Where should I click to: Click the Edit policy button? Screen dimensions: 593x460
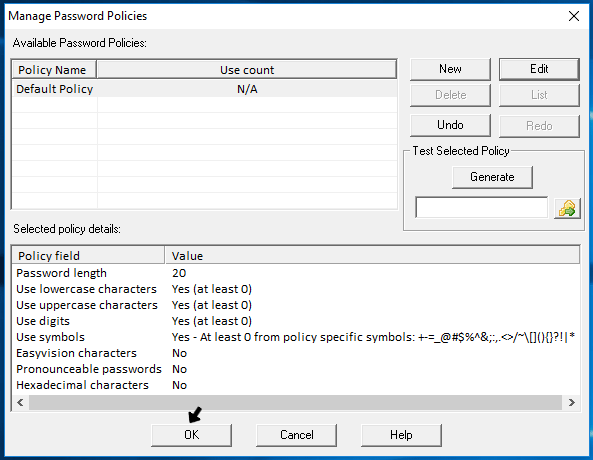539,69
